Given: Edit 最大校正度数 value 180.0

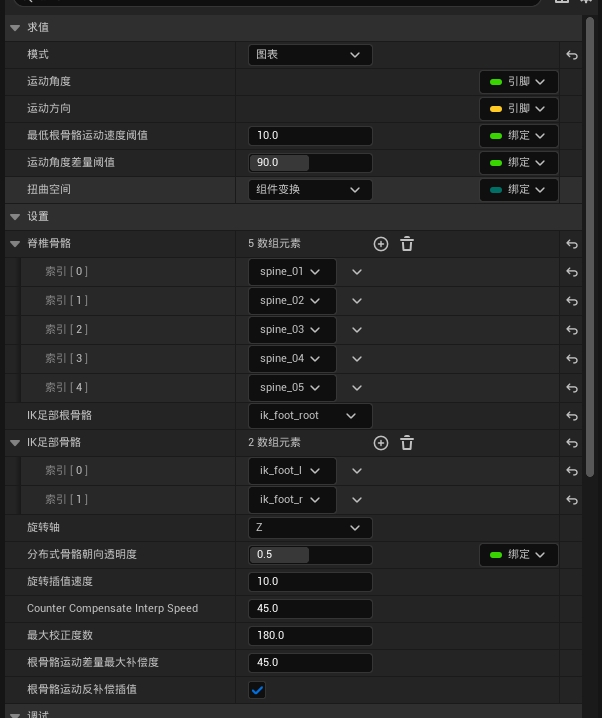Looking at the screenshot, I should (310, 636).
